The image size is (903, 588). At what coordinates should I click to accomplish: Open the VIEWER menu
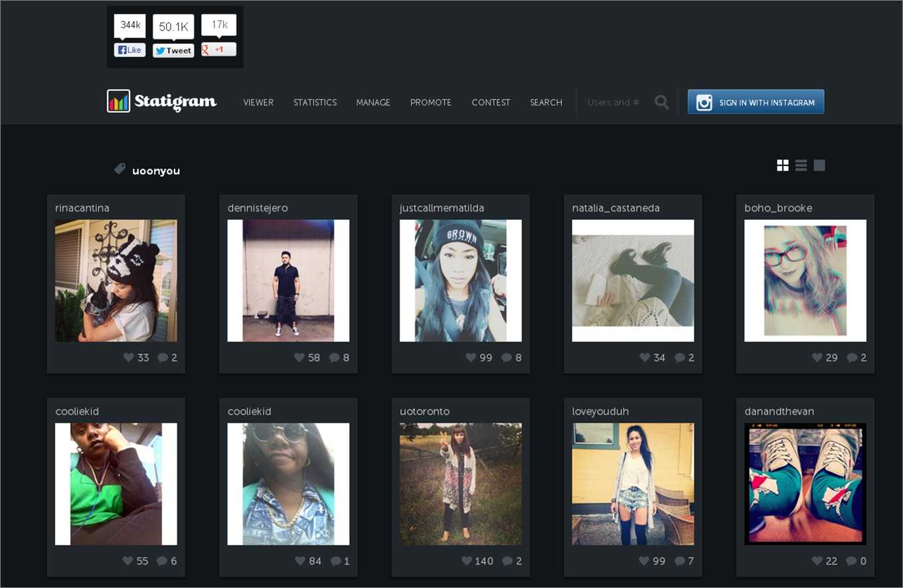(258, 102)
